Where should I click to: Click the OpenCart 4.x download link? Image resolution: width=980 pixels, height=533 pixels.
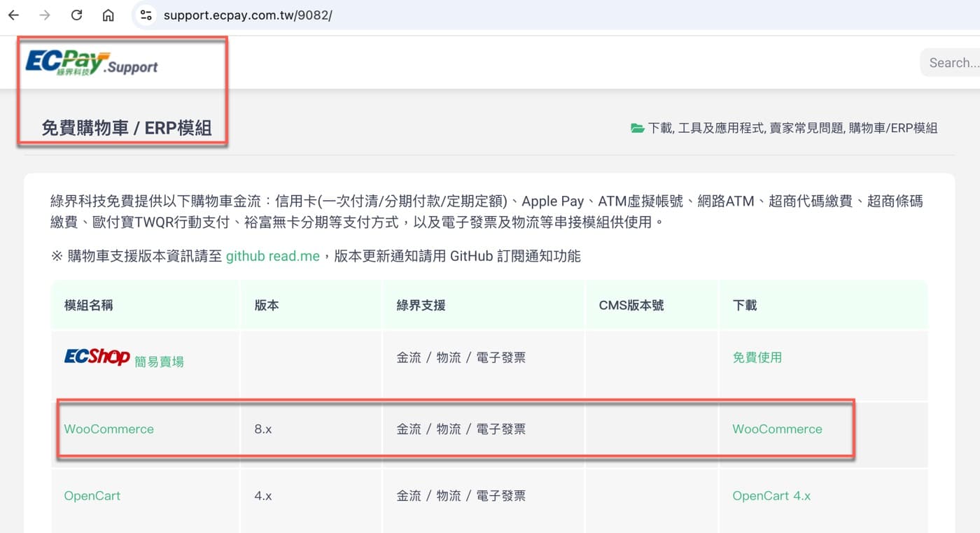tap(771, 495)
